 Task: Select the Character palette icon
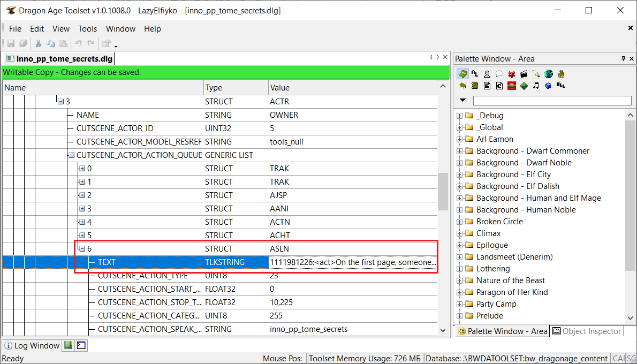[x=487, y=74]
